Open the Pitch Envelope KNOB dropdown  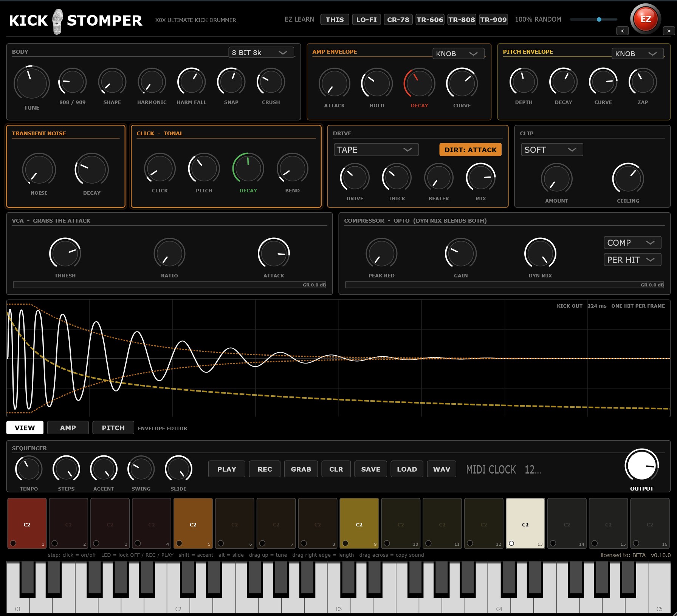click(x=638, y=54)
